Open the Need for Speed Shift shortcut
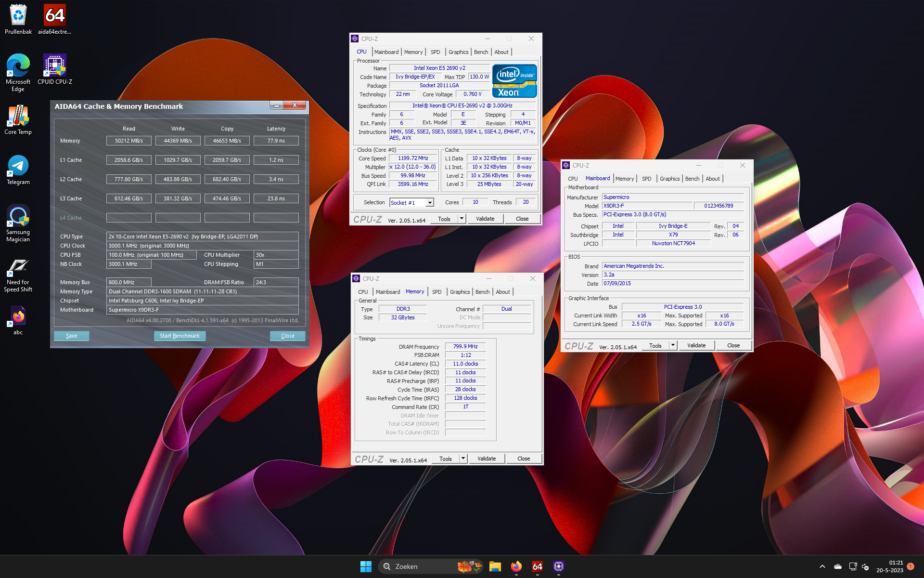This screenshot has width=924, height=578. tap(18, 275)
